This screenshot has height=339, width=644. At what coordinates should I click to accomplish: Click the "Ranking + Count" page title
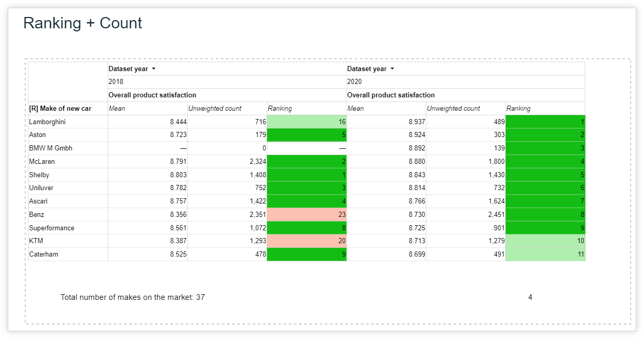coord(83,23)
